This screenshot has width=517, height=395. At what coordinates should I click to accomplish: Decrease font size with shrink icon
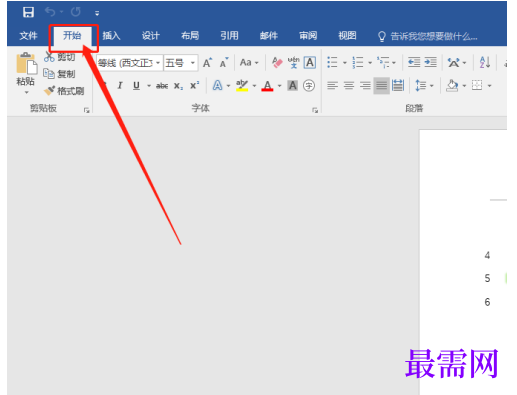tap(224, 63)
